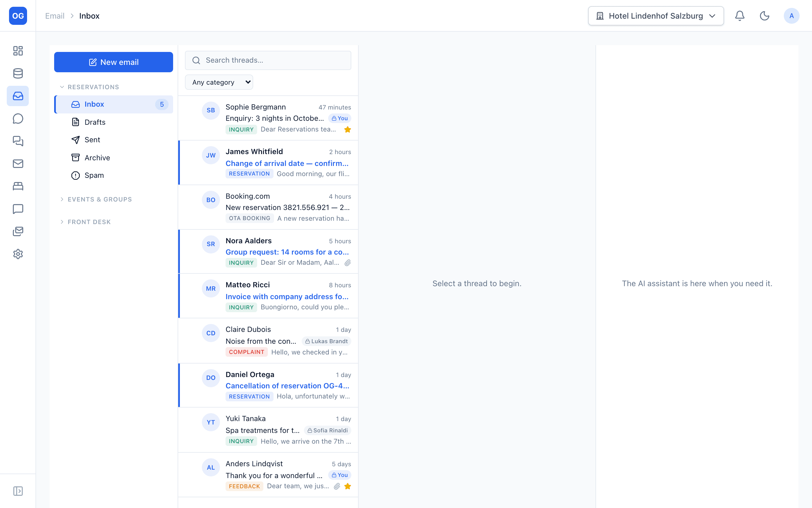The image size is (812, 508).
Task: Open Booking.com new reservation thread
Action: click(268, 207)
